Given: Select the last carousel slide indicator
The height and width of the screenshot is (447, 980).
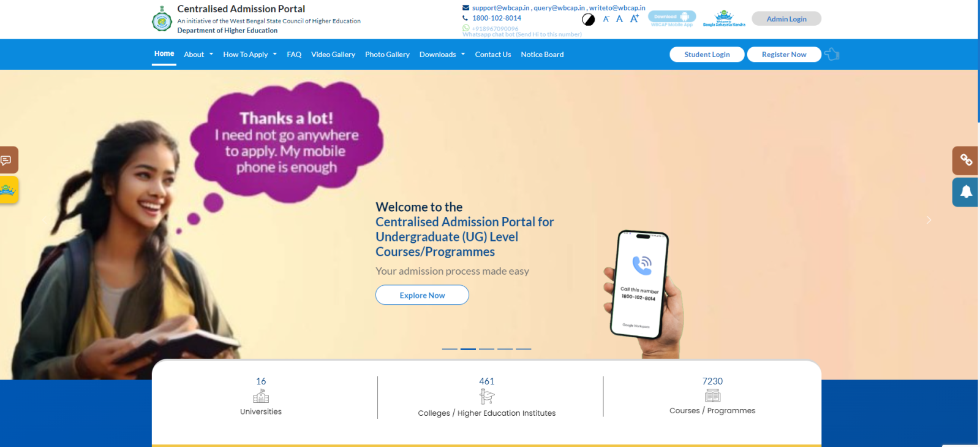Looking at the screenshot, I should tap(524, 349).
